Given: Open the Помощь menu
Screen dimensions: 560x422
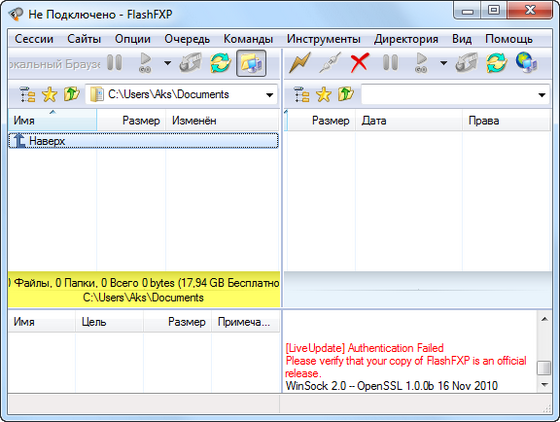Looking at the screenshot, I should (509, 39).
